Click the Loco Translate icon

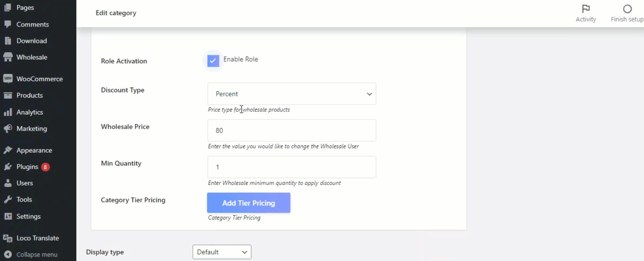pyautogui.click(x=8, y=238)
